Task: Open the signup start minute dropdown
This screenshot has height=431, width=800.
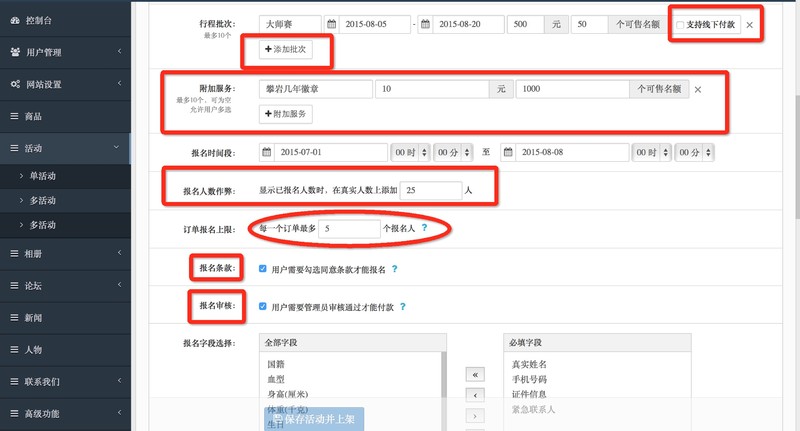Action: tap(453, 153)
